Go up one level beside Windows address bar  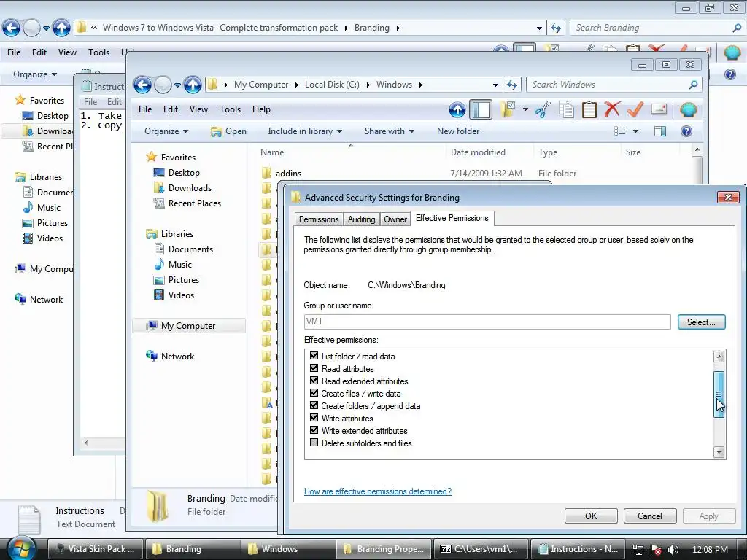[193, 85]
